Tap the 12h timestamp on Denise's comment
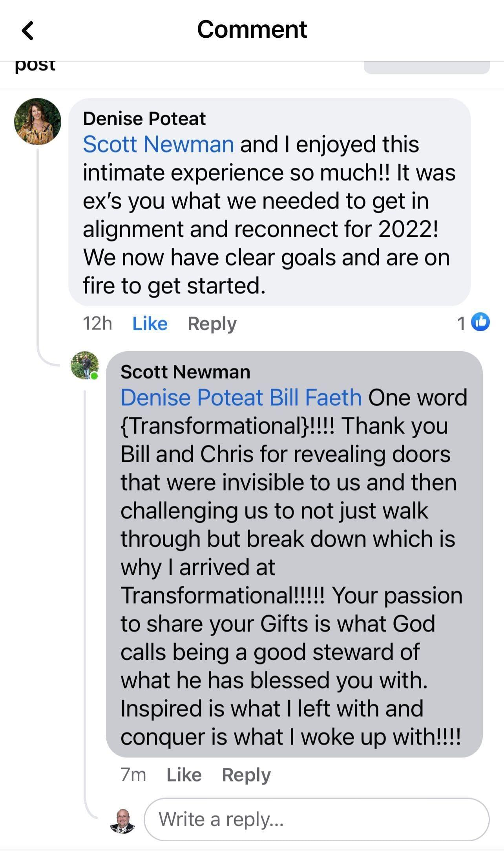The image size is (504, 851). 97,324
